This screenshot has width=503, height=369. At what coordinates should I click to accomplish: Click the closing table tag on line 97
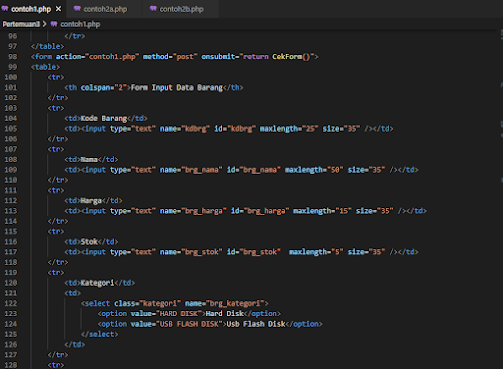pyautogui.click(x=48, y=46)
